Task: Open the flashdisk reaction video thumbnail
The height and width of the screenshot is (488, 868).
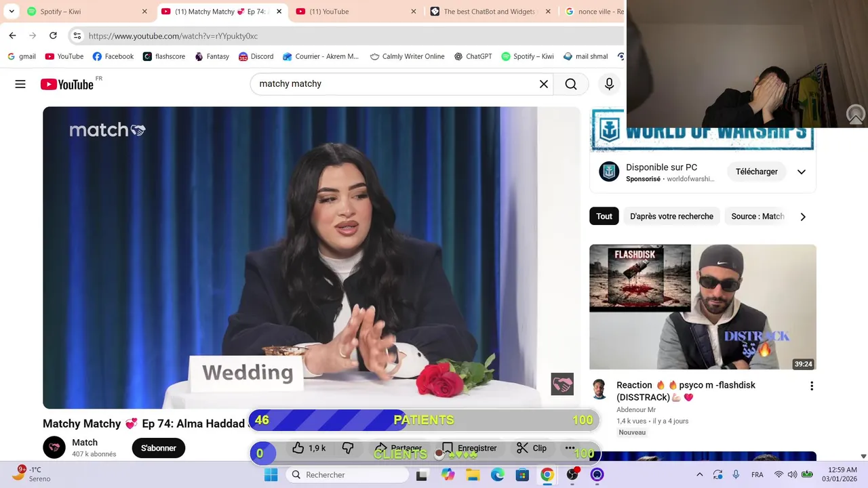Action: point(703,307)
